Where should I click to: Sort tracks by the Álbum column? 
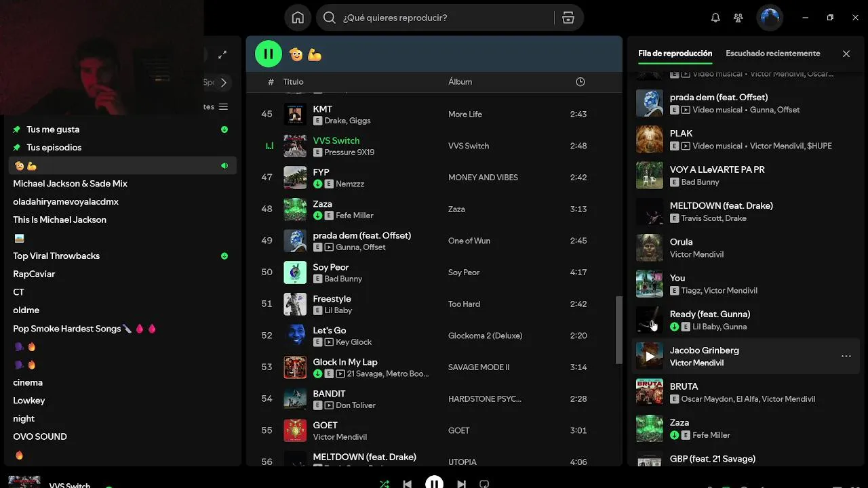pyautogui.click(x=460, y=81)
